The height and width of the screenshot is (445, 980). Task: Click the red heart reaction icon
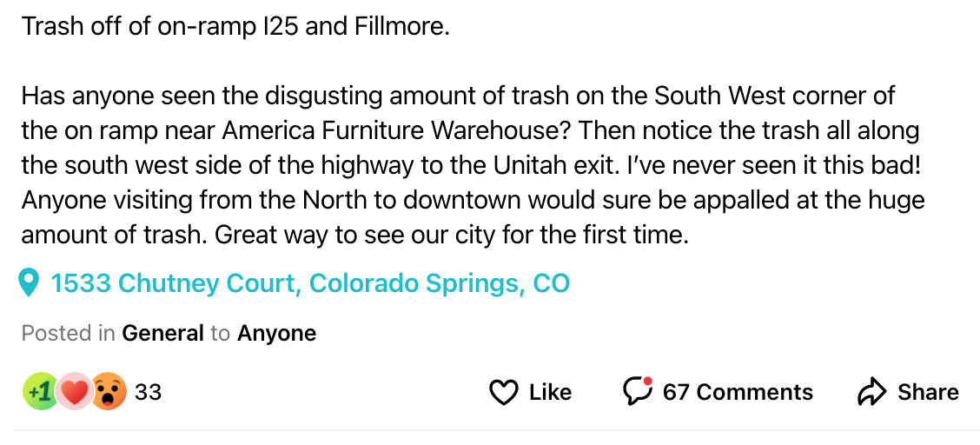coord(76,392)
